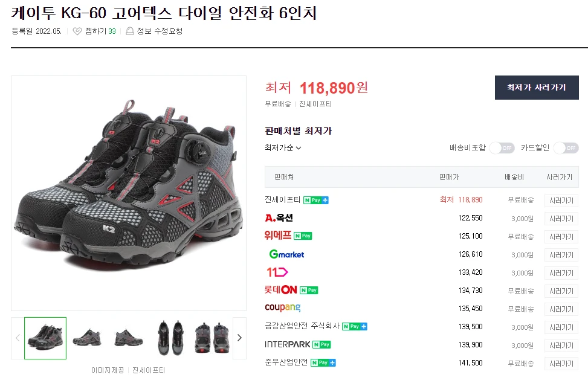Click the heart 찜하기 icon

coord(77,31)
